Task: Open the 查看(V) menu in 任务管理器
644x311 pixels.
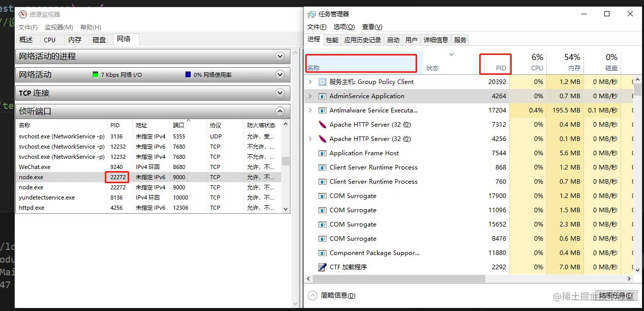Action: [x=372, y=27]
